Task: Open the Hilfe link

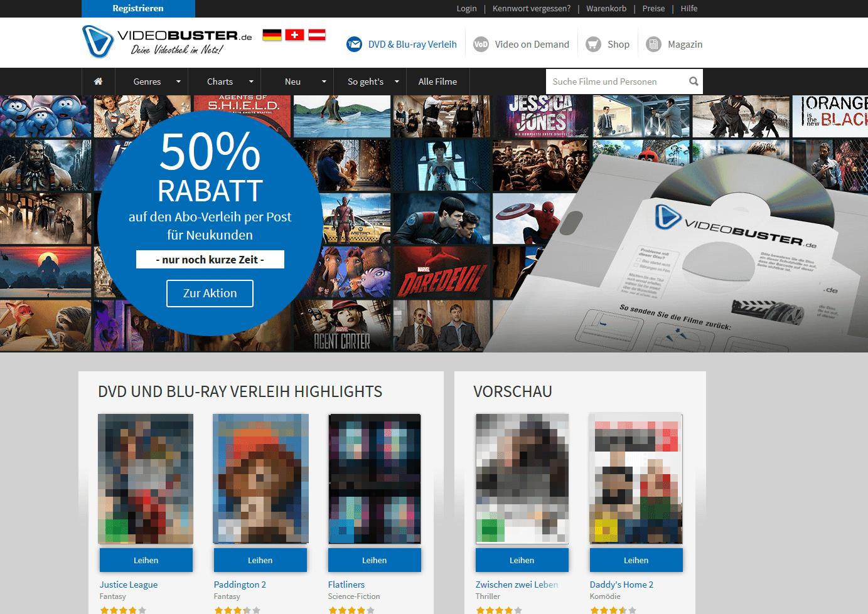Action: (x=689, y=8)
